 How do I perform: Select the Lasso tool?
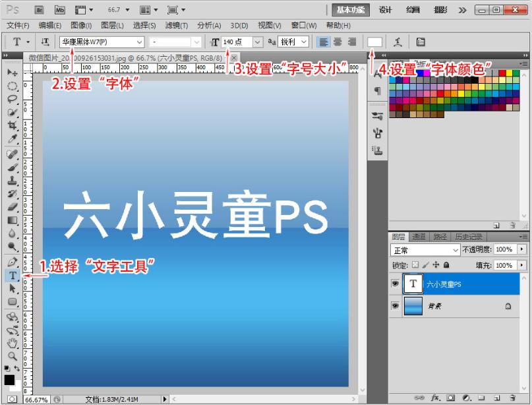13,97
